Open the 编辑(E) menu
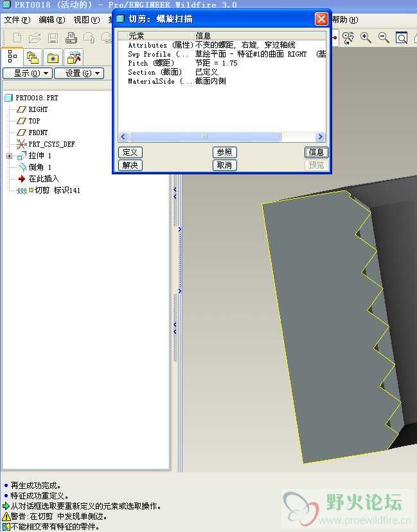Screen dimensions: 417x532 [52, 20]
